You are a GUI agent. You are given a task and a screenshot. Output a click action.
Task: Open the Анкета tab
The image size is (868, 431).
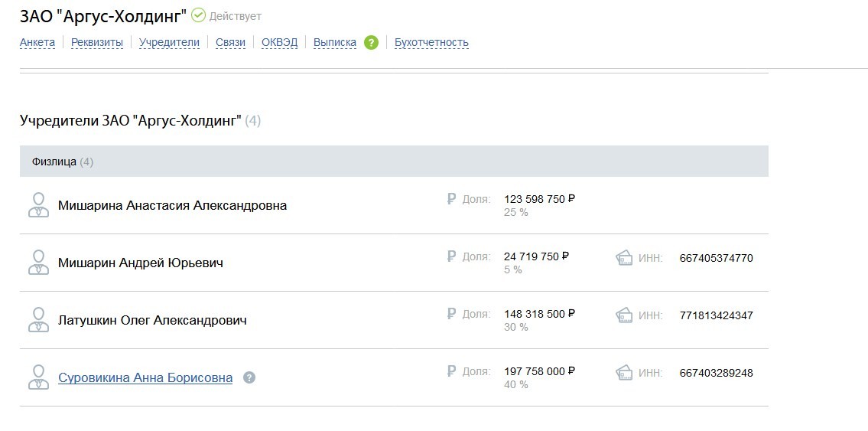37,42
